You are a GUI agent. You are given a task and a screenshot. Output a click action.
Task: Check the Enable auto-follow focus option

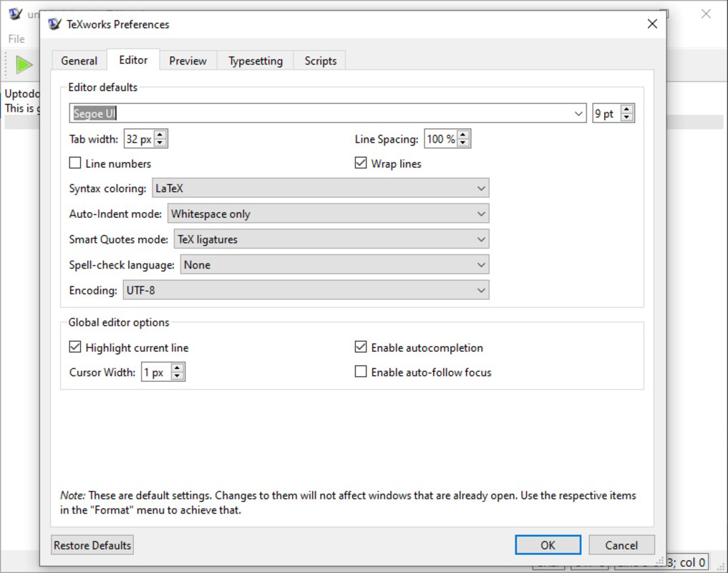pyautogui.click(x=361, y=372)
